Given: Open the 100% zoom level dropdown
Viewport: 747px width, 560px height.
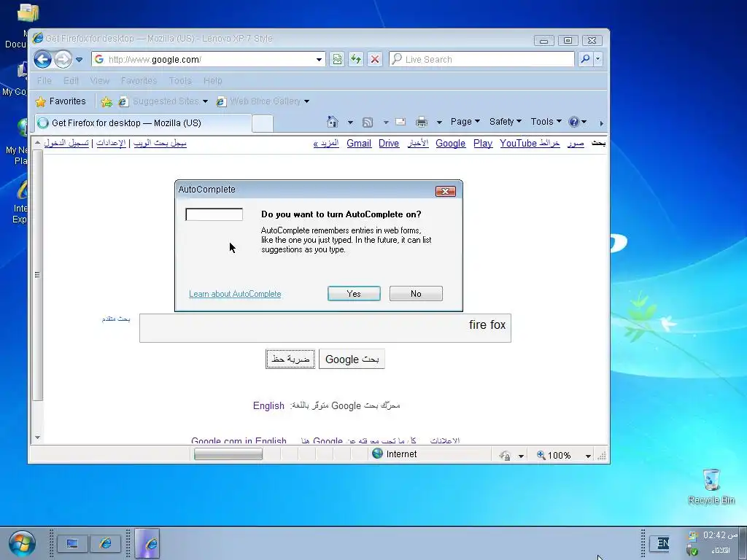Looking at the screenshot, I should 589,456.
